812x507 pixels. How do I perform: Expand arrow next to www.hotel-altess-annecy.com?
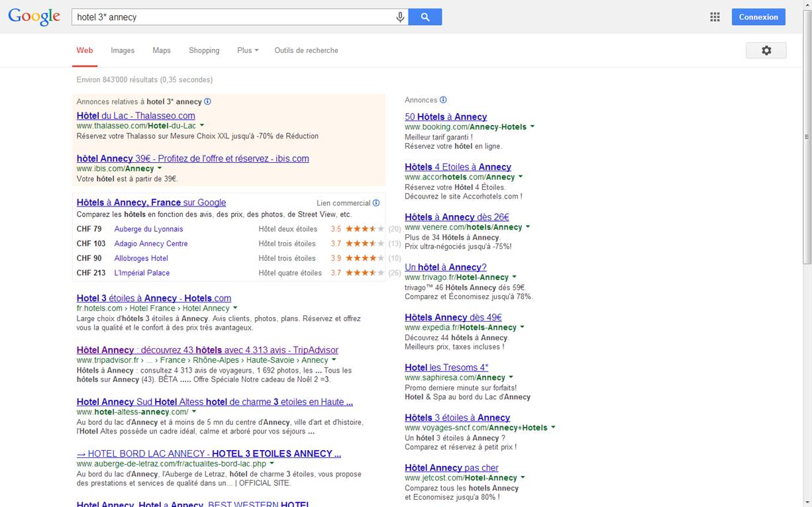click(x=194, y=412)
